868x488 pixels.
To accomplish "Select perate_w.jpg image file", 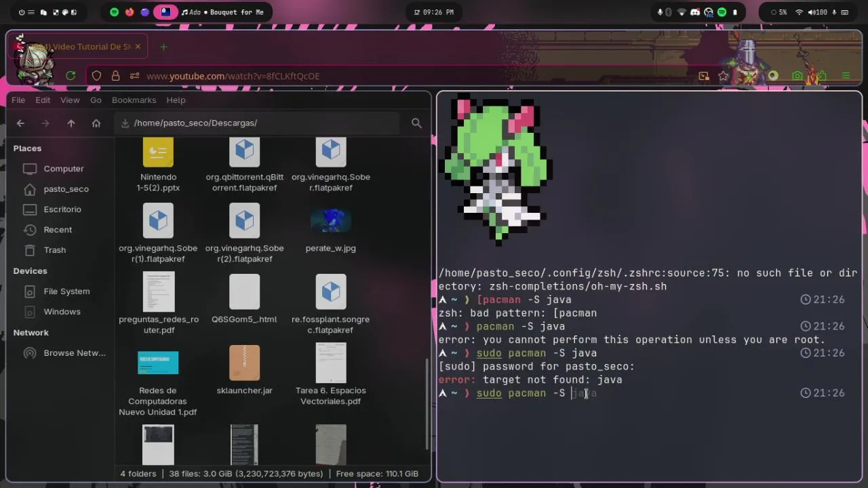I will [331, 230].
